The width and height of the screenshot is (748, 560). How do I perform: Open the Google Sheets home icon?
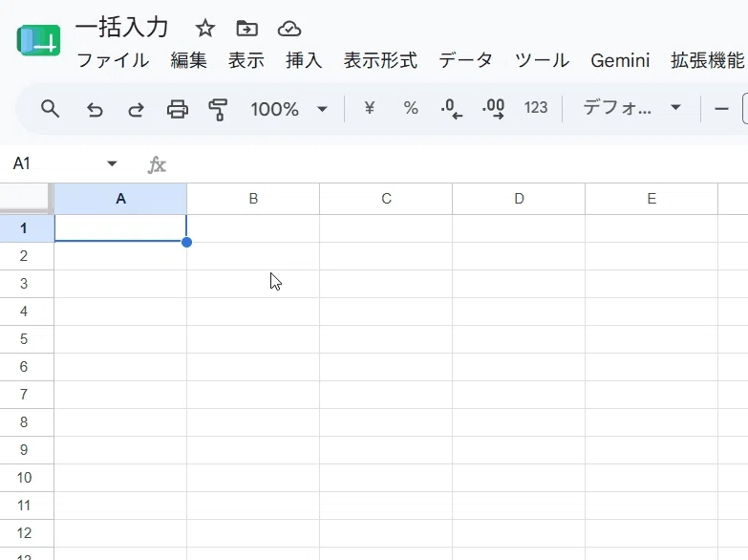pos(38,40)
